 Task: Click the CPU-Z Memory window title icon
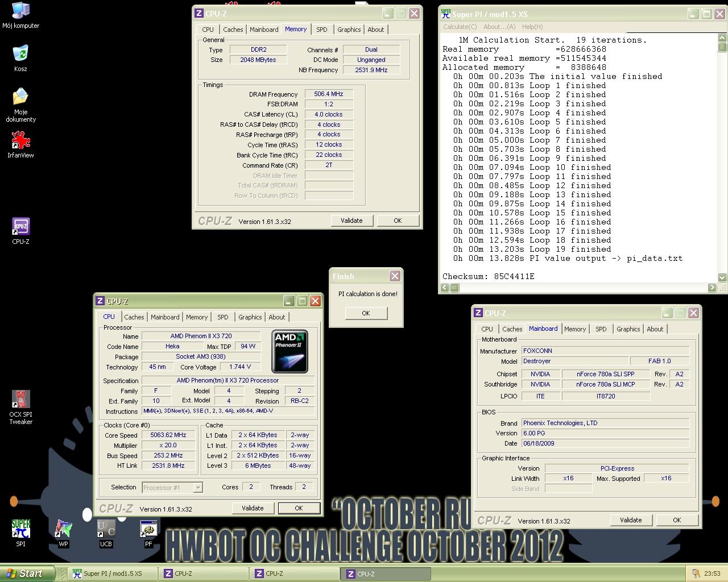pyautogui.click(x=199, y=13)
